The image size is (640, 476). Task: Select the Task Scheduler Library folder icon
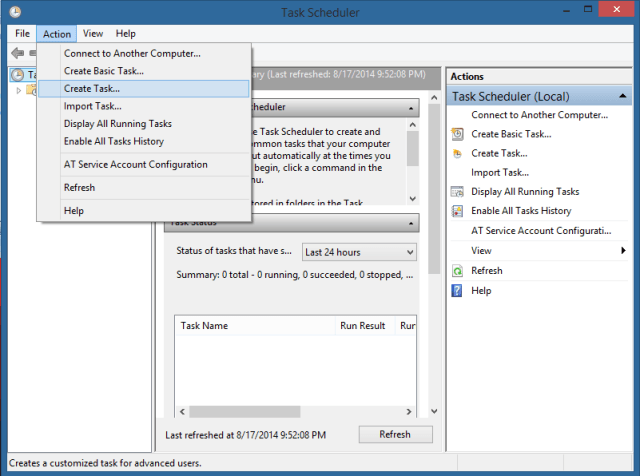pos(31,90)
